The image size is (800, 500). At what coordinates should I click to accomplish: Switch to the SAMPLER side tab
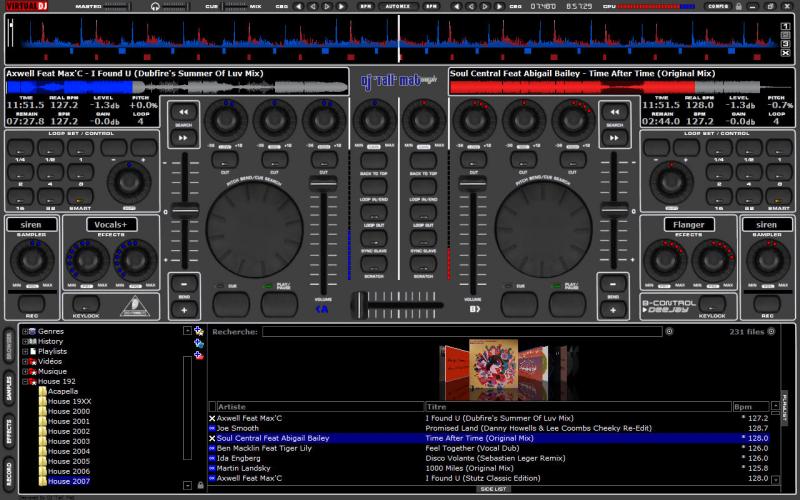point(9,391)
